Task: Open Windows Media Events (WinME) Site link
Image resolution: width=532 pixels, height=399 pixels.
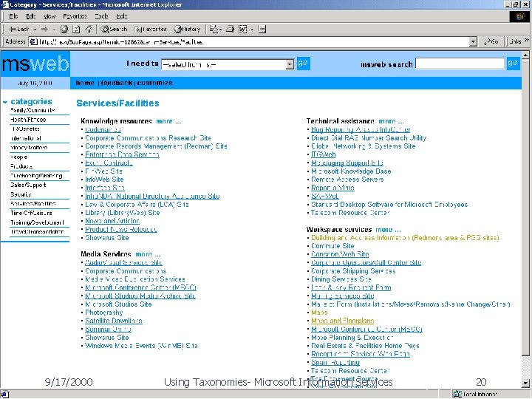Action: coord(141,346)
